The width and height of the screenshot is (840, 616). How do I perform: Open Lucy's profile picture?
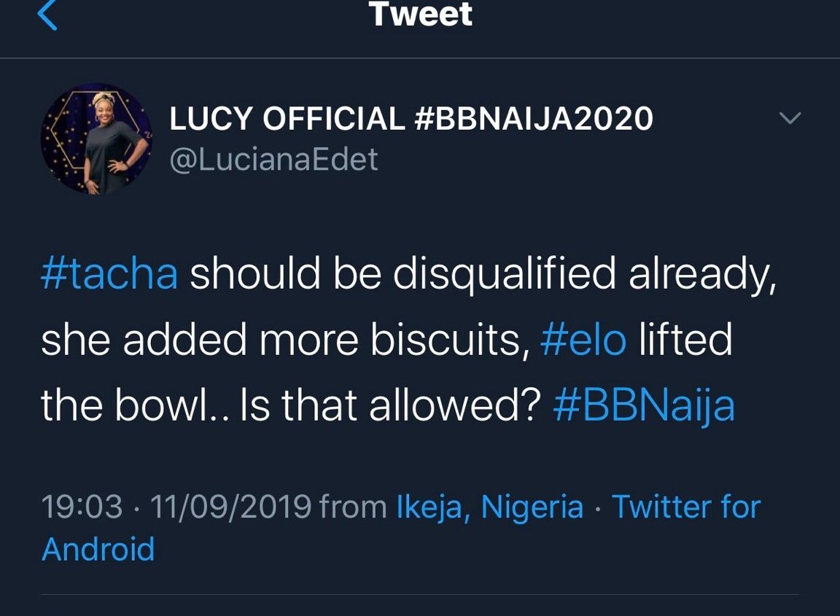tap(96, 139)
